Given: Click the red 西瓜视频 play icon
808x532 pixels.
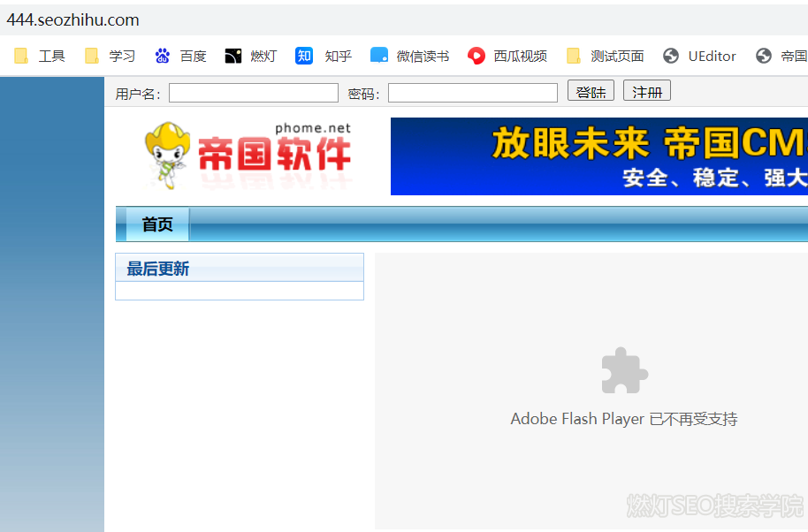Looking at the screenshot, I should click(476, 56).
